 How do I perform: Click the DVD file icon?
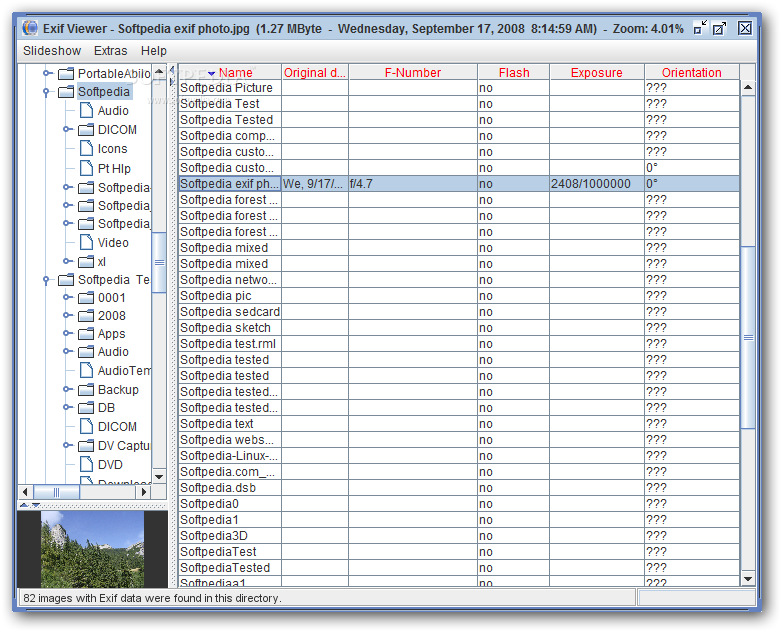[86, 464]
